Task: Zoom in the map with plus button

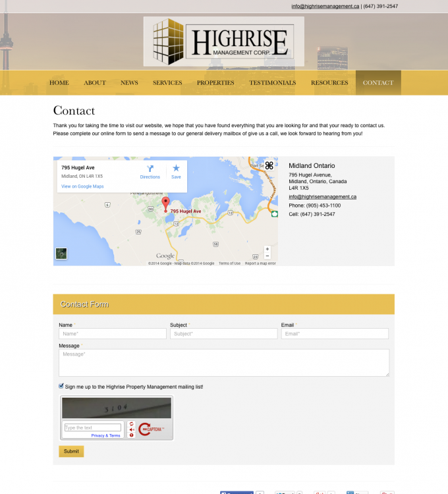Action: 267,249
